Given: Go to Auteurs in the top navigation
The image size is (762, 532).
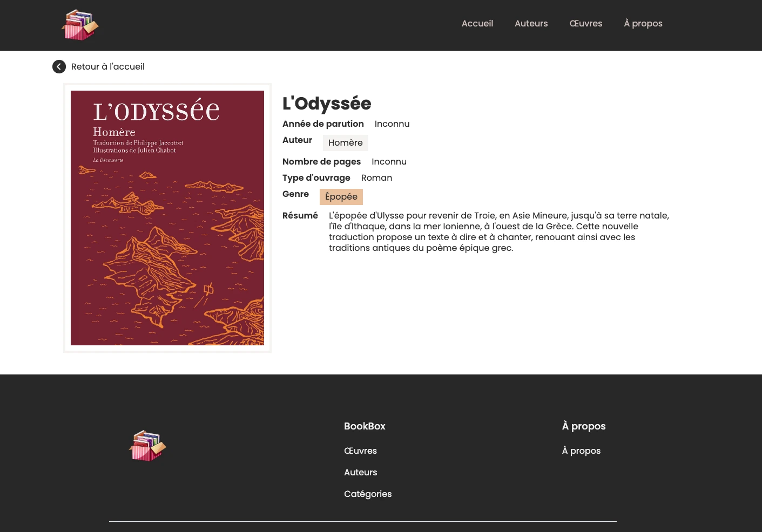Looking at the screenshot, I should (x=531, y=23).
